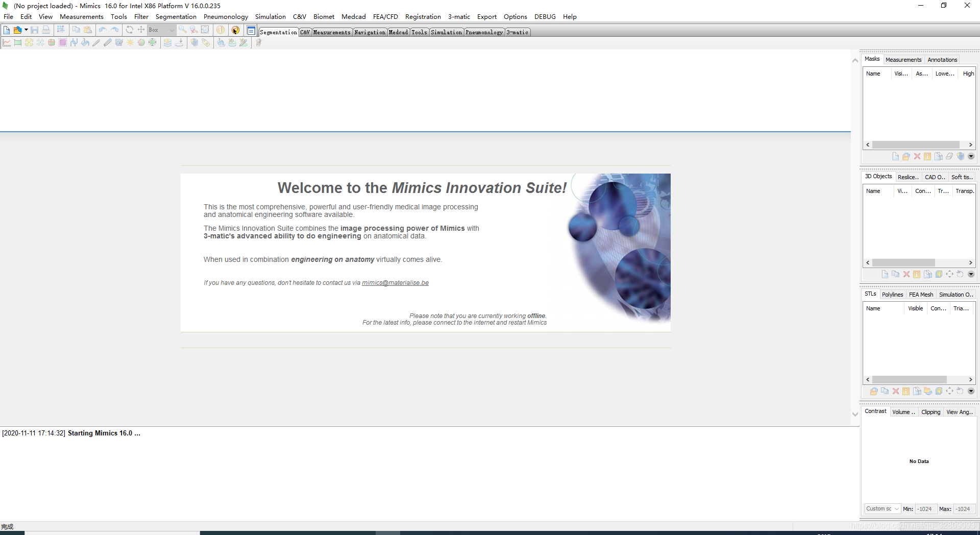Open the project information icon
This screenshot has width=980, height=535.
[x=220, y=30]
